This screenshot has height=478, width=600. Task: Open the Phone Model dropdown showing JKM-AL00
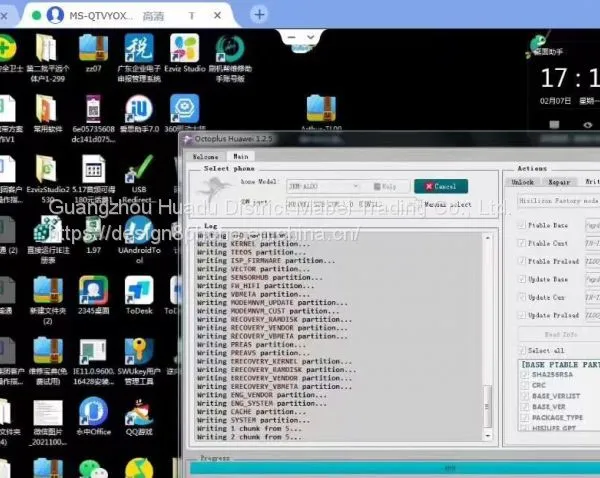(324, 186)
